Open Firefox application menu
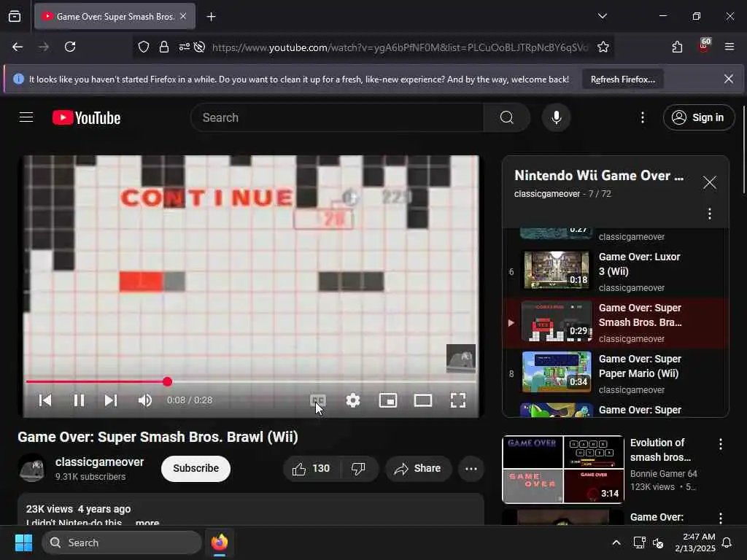The image size is (747, 560). (729, 47)
